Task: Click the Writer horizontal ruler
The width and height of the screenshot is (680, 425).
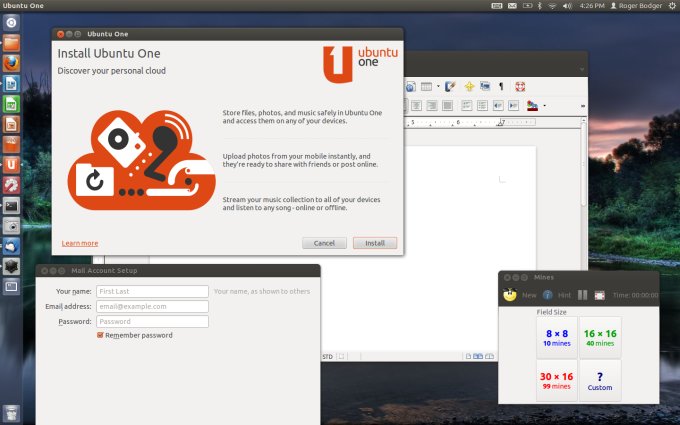Action: pos(471,122)
